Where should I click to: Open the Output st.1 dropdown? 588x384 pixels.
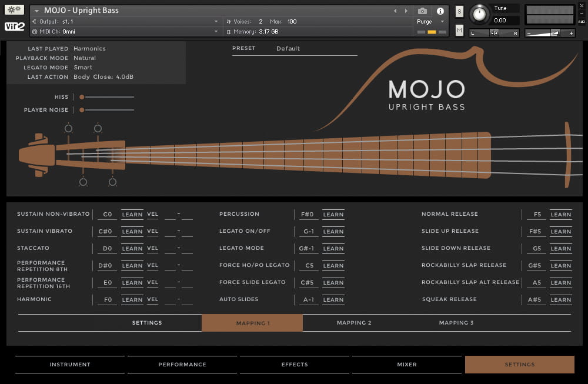pos(125,22)
